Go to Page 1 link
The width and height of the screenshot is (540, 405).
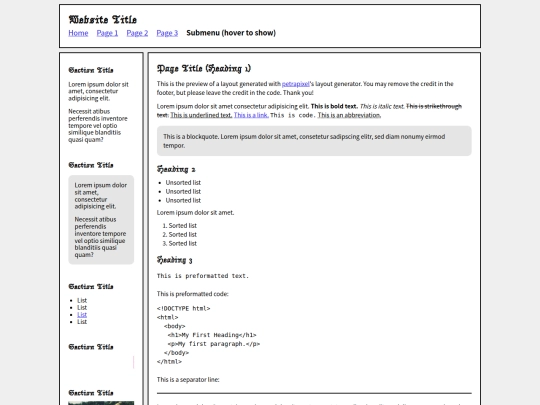(107, 33)
